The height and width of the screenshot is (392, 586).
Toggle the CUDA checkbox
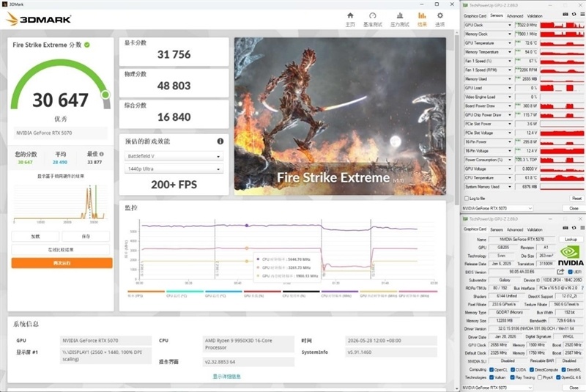coord(513,369)
